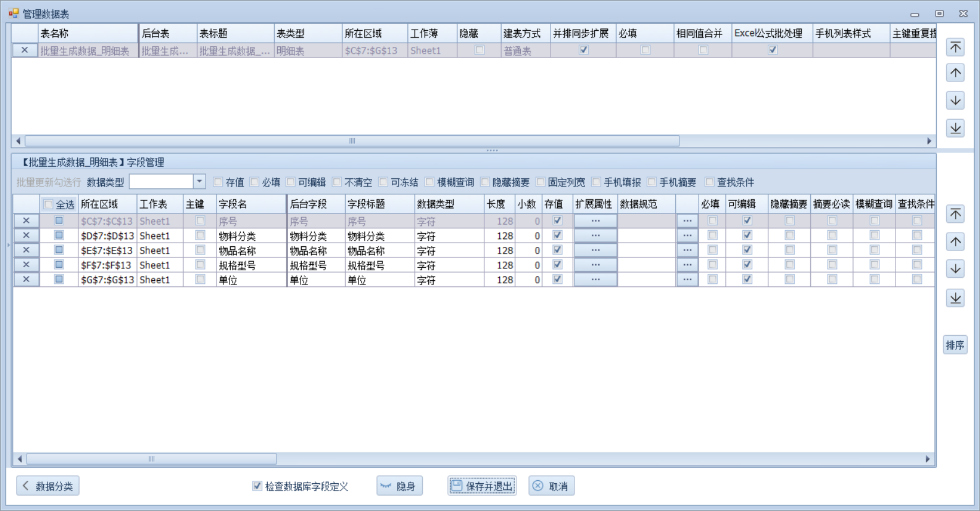Viewport: 980px width, 511px height.
Task: Toggle 检查数据库字段定义 checkbox
Action: (x=257, y=486)
